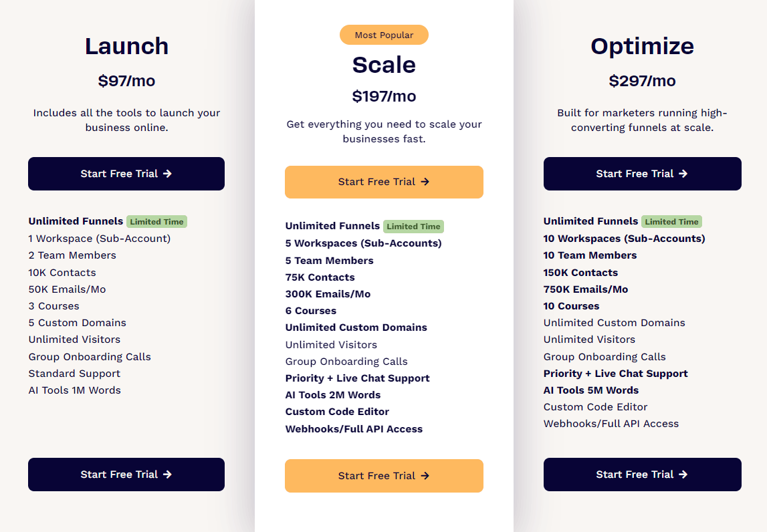Viewport: 767px width, 532px height.
Task: Select the Optimize plan heading
Action: click(x=642, y=46)
